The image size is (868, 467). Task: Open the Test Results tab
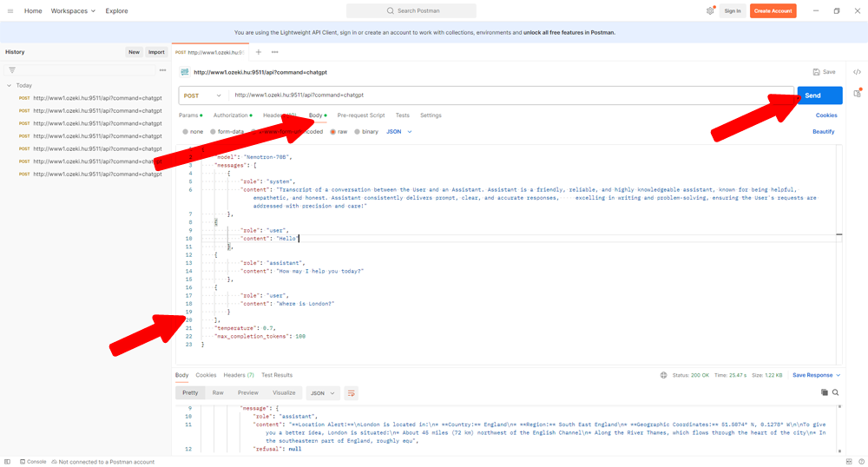coord(277,375)
